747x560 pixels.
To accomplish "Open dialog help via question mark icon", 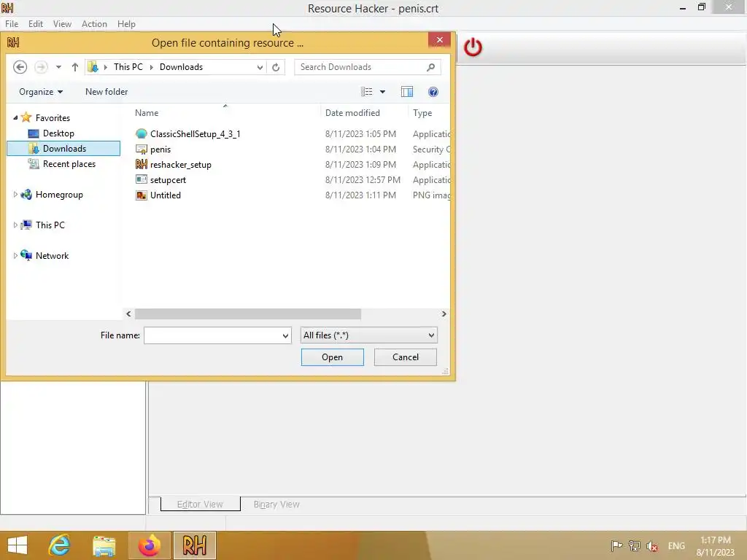I will point(433,91).
